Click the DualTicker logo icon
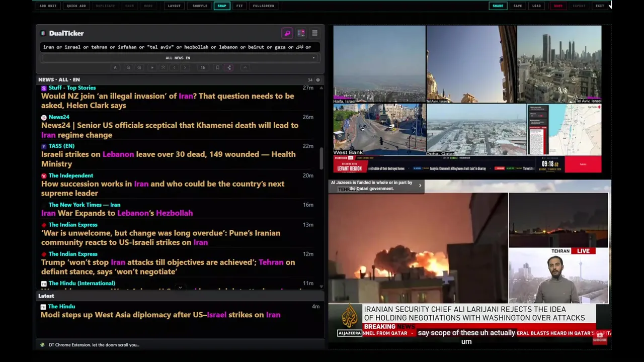The width and height of the screenshot is (644, 362). (x=43, y=33)
